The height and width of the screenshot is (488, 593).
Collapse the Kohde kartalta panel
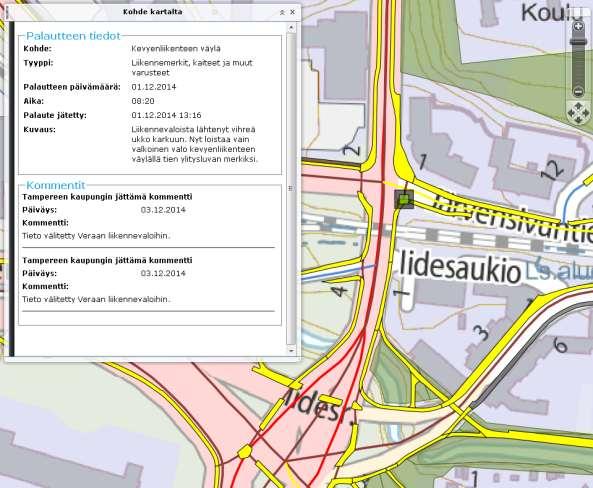[x=282, y=12]
